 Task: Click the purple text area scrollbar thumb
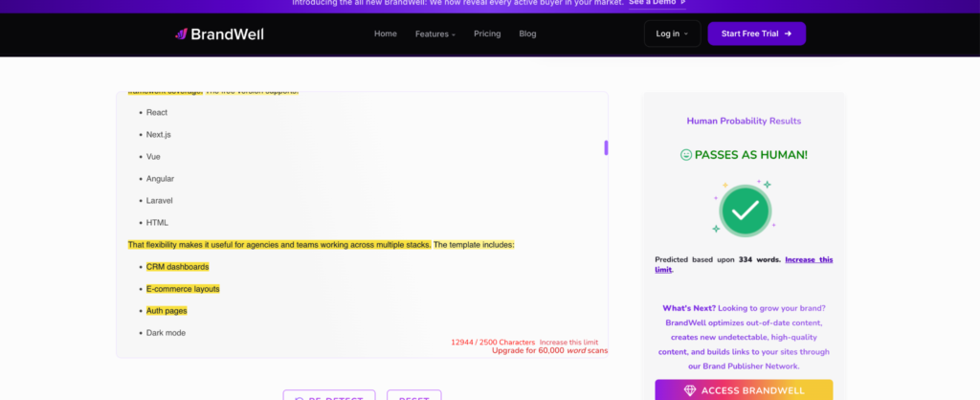[x=606, y=148]
